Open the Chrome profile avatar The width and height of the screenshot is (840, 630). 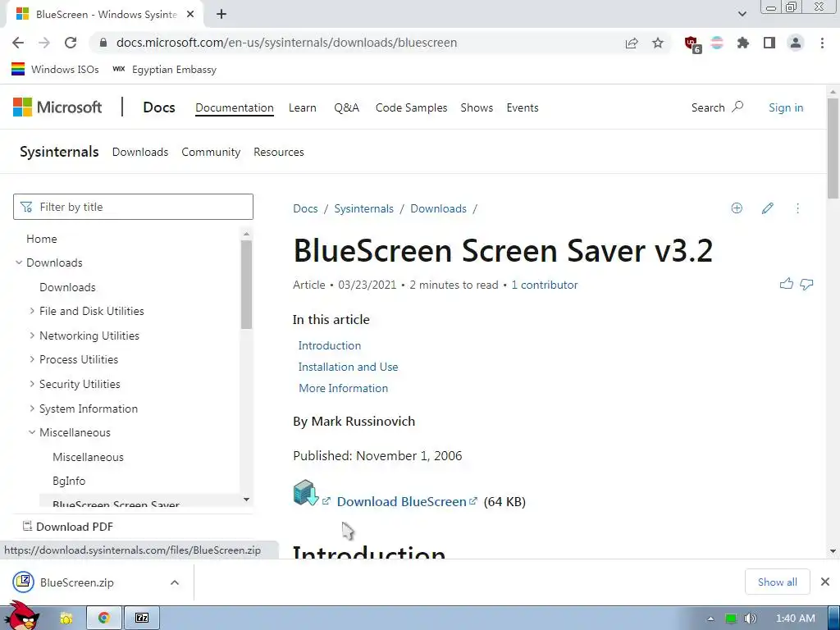[x=796, y=43]
